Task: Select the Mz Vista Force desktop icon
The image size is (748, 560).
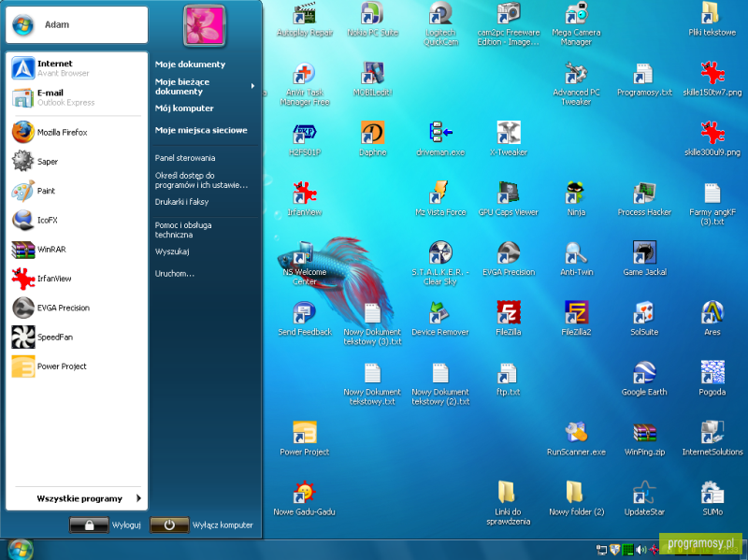Action: tap(440, 199)
